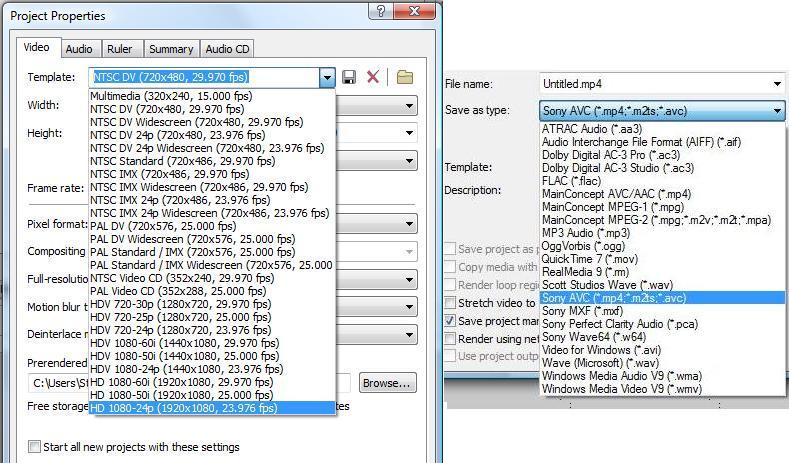Select NTSC DV Widescreen template
This screenshot has width=789, height=463.
coord(212,122)
